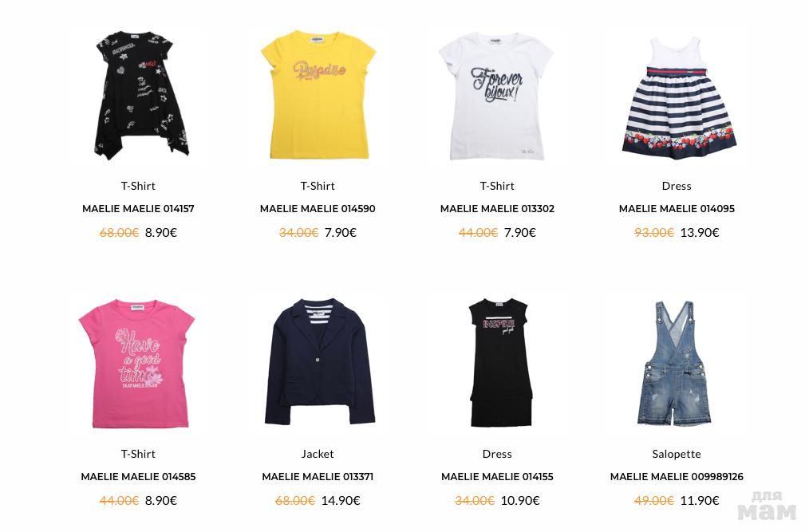Screen dimensions: 809x532
Task: Select the white Forever bijoux T-Shirt photo
Action: [x=497, y=96]
